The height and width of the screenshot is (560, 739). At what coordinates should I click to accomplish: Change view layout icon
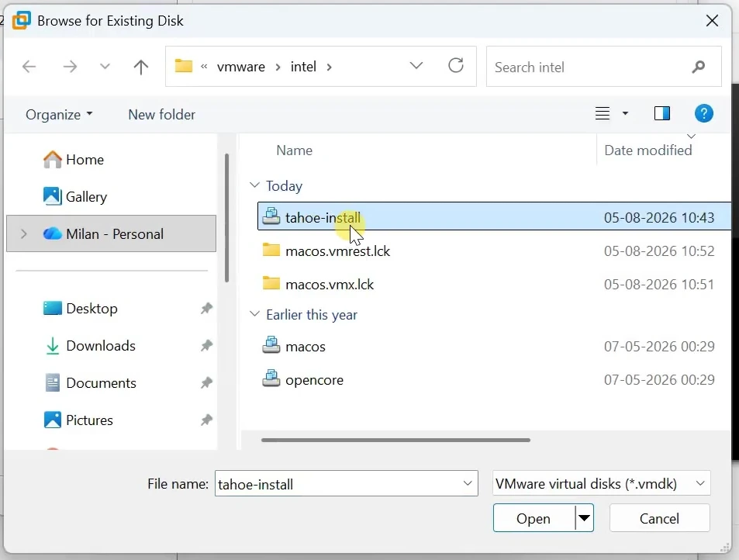(x=603, y=113)
